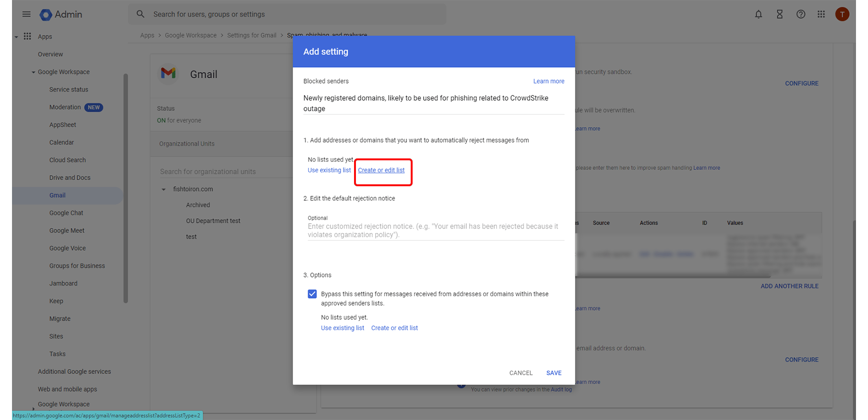Open the notifications bell
The image size is (868, 420).
758,14
